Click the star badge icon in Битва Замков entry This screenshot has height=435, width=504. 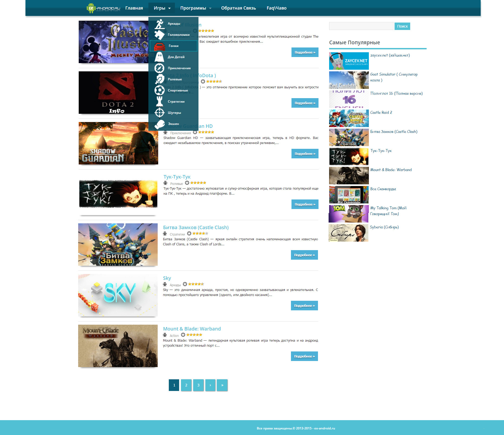click(189, 233)
